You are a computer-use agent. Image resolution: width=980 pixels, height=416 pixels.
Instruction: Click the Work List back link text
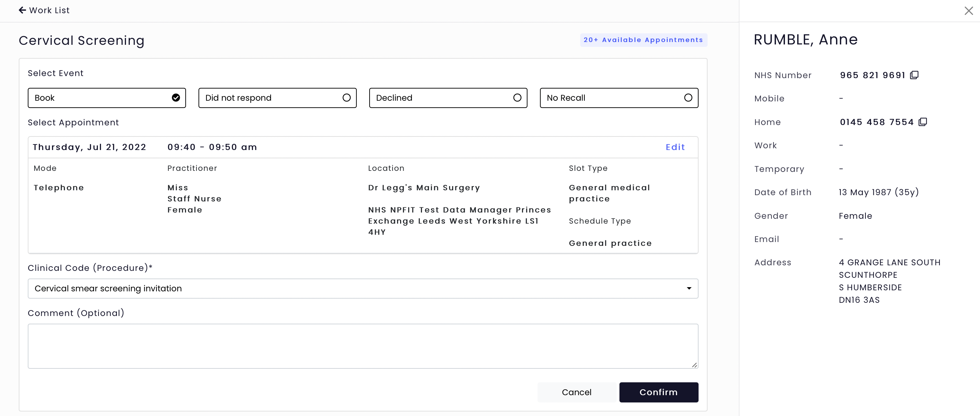coord(50,10)
